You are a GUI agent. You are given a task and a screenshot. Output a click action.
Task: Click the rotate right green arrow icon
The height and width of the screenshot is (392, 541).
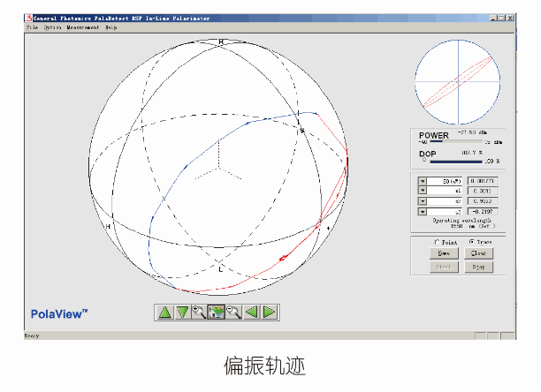click(x=270, y=312)
